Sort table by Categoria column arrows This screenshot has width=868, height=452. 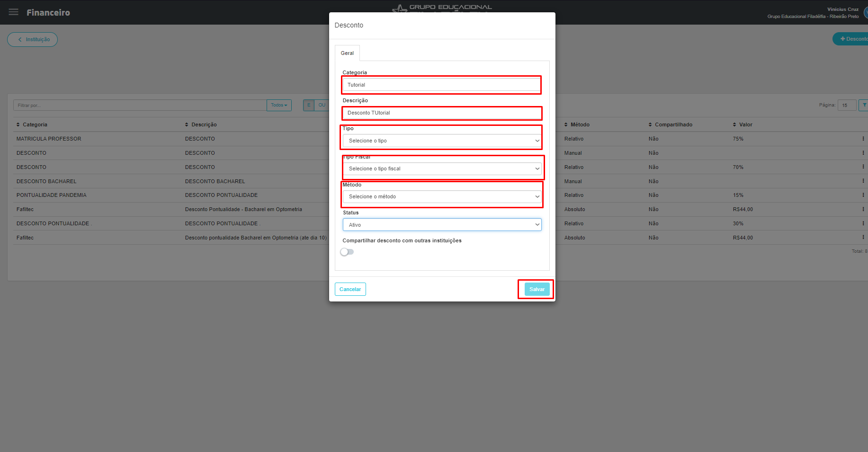coord(18,124)
